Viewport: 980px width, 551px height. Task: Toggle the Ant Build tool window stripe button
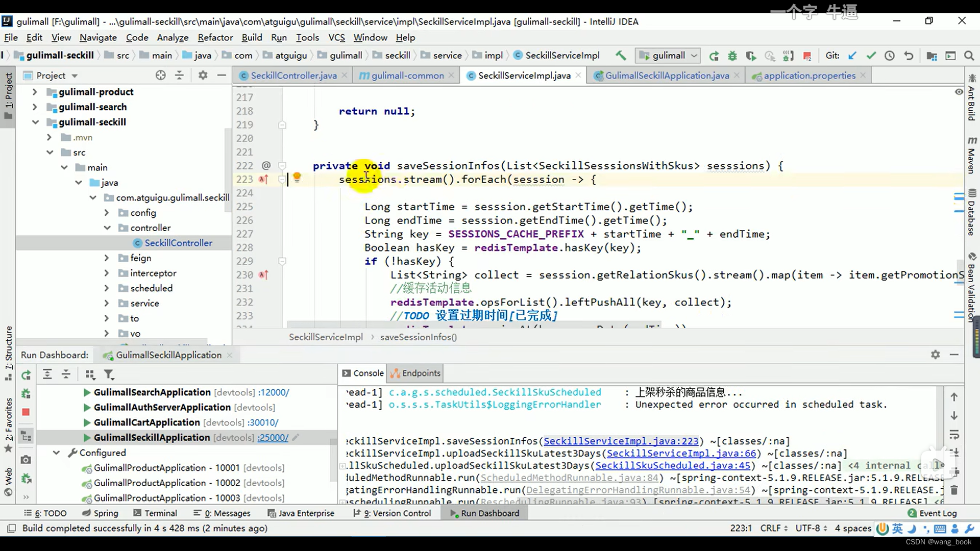(971, 97)
